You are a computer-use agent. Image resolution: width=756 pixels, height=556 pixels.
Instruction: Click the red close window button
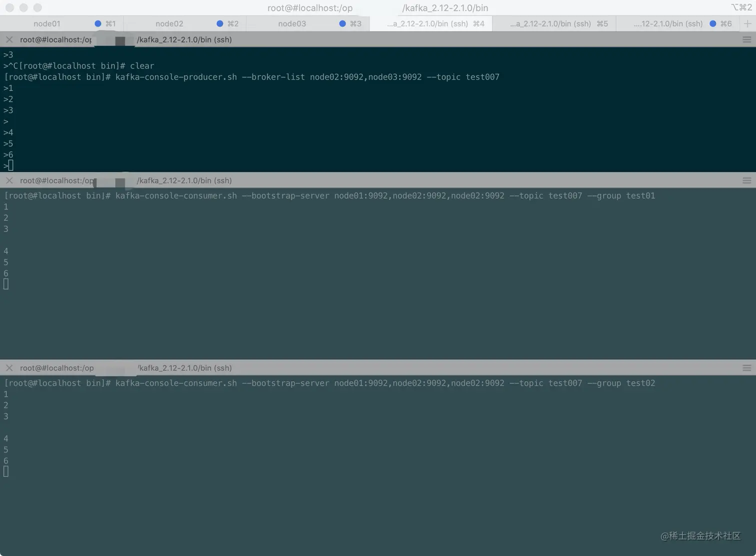(9, 7)
